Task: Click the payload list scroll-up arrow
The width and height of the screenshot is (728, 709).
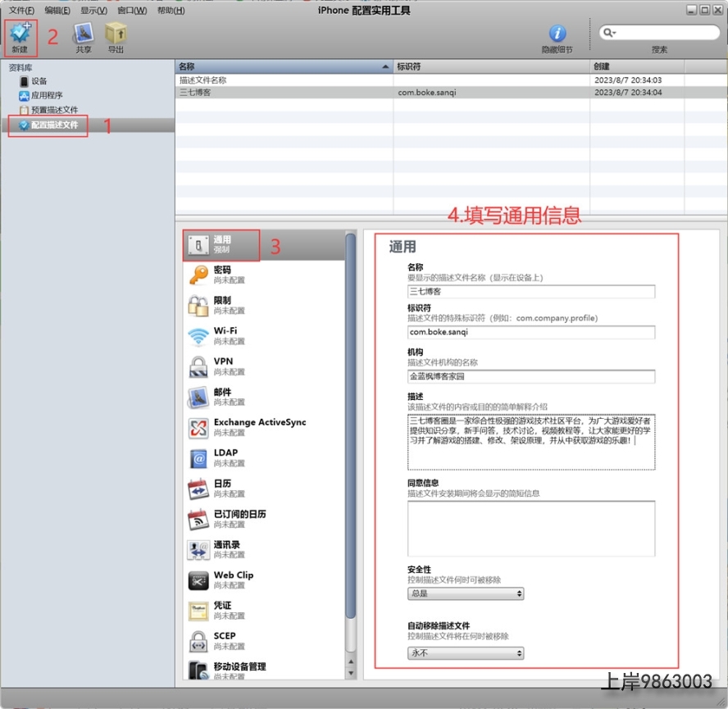Action: [x=351, y=661]
